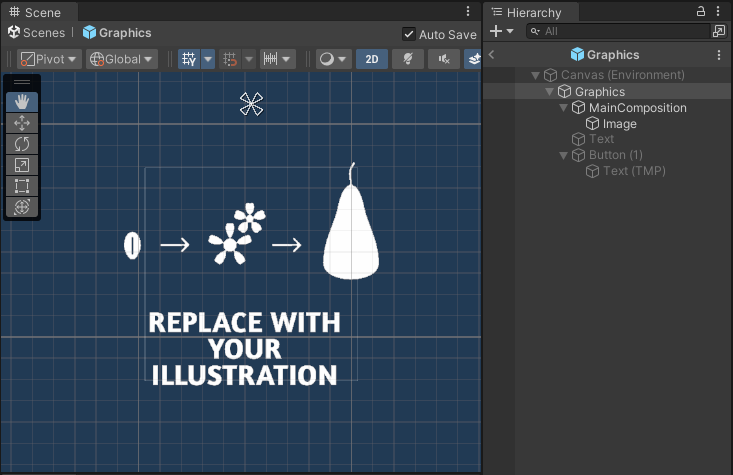The width and height of the screenshot is (733, 475).
Task: Select the Move tool
Action: (x=22, y=123)
